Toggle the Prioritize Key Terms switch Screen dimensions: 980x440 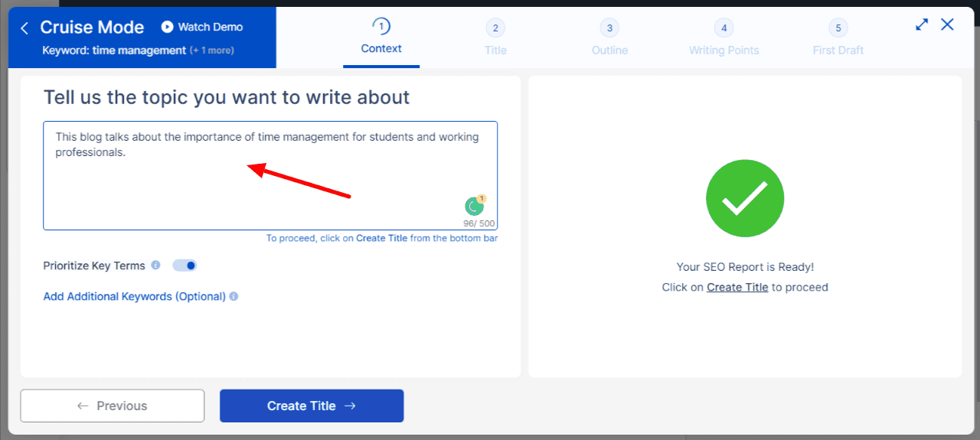185,266
